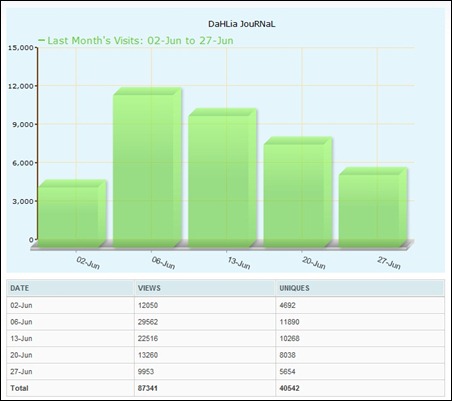Click the 06-Jun bar in the chart
This screenshot has width=452, height=401.
coord(147,168)
